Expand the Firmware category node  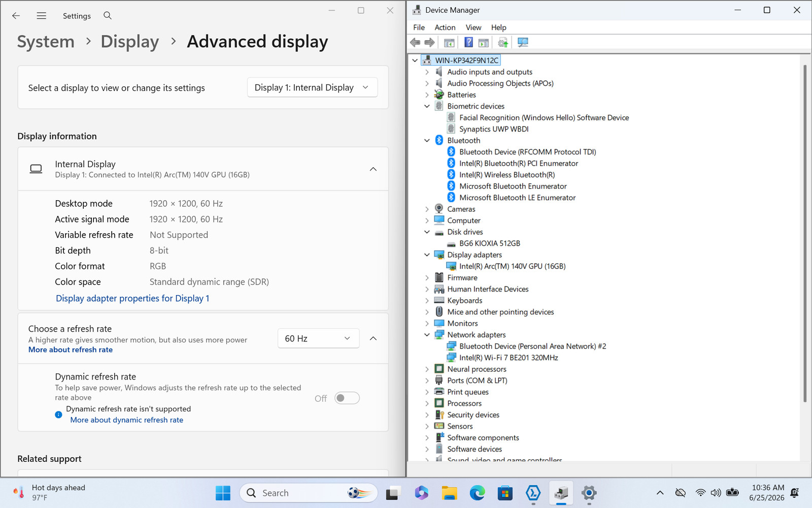(x=427, y=278)
